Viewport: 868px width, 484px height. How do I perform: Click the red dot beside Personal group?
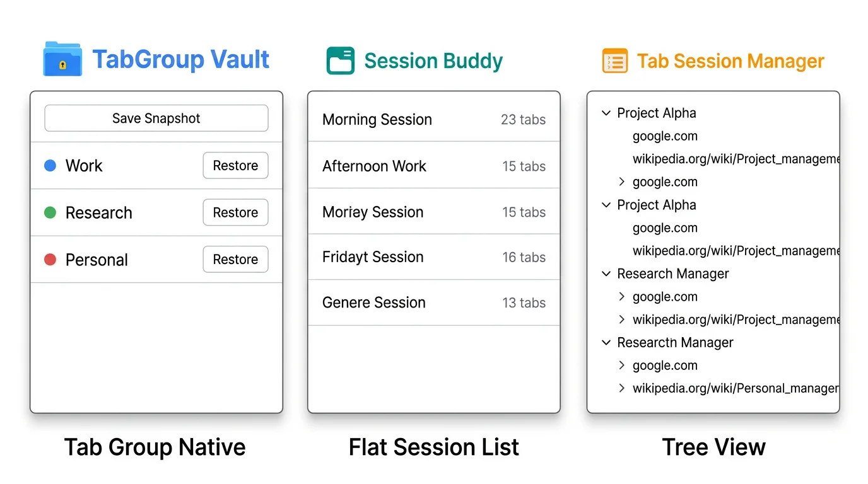(50, 259)
